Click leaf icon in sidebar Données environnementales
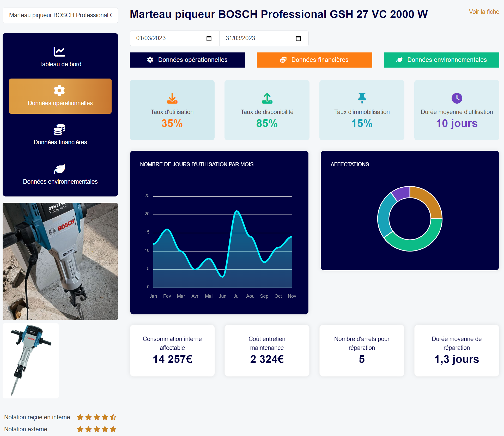This screenshot has width=504, height=436. tap(59, 169)
